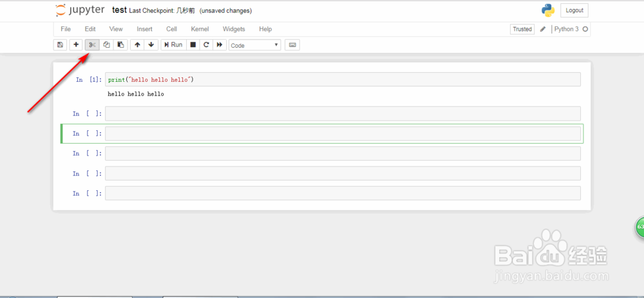Open the Cell menu
This screenshot has height=298, width=644.
172,29
